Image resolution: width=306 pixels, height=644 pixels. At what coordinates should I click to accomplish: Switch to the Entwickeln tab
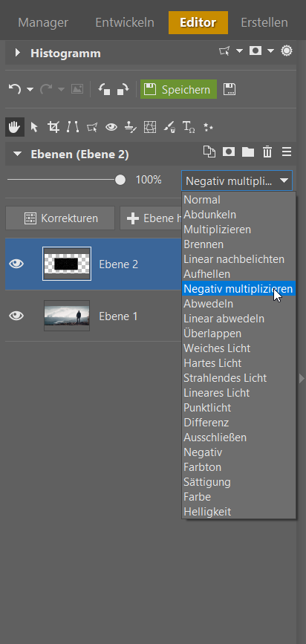click(x=125, y=22)
